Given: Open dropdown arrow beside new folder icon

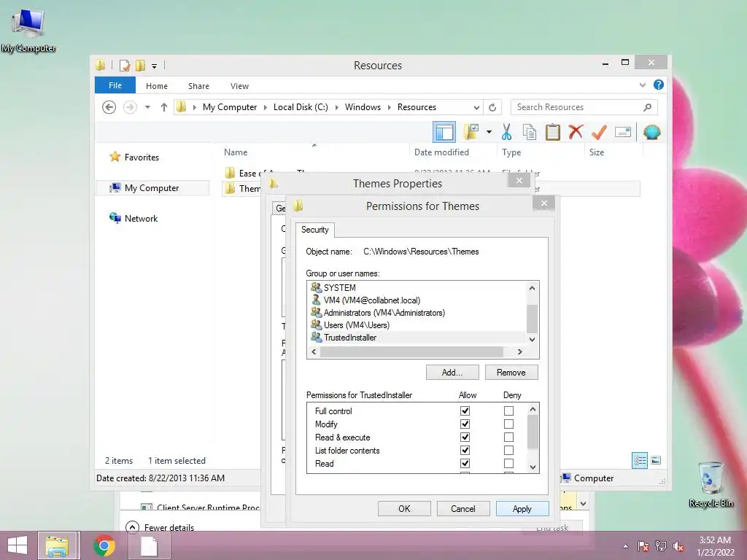Looking at the screenshot, I should point(489,132).
